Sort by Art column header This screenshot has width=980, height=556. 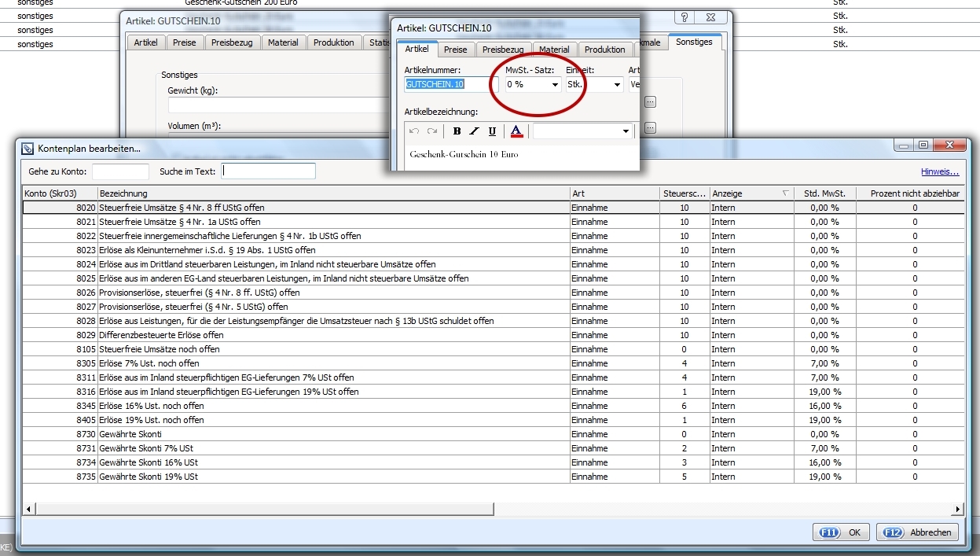tap(615, 193)
